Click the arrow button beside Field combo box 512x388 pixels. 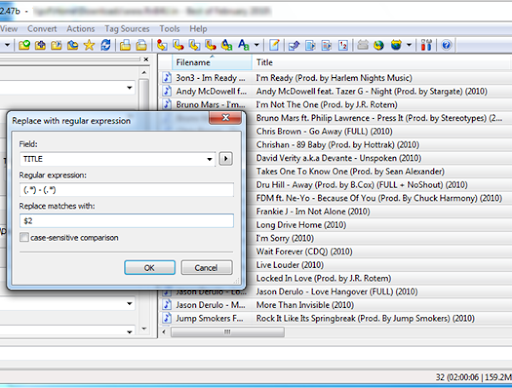click(x=226, y=159)
